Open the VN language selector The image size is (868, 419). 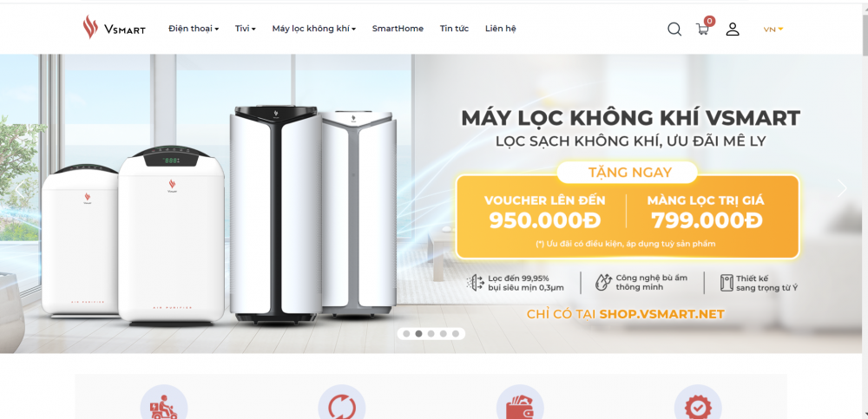click(x=773, y=29)
